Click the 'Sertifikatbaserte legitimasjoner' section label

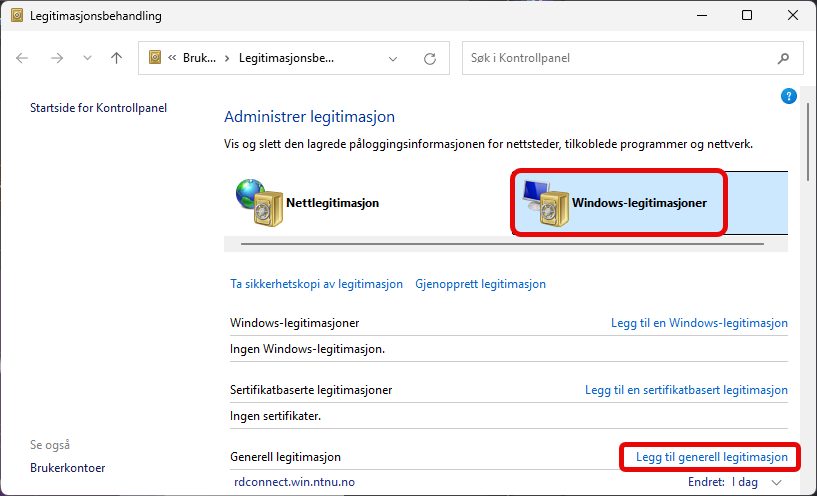pos(311,390)
